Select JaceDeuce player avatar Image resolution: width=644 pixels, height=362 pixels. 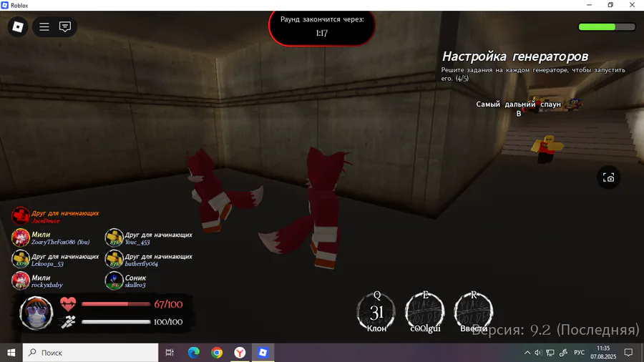tap(20, 216)
